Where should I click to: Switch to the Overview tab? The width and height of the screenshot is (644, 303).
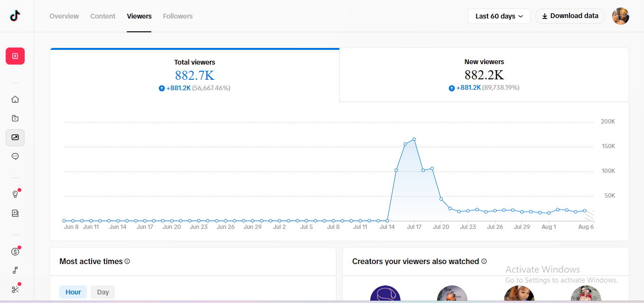click(64, 16)
